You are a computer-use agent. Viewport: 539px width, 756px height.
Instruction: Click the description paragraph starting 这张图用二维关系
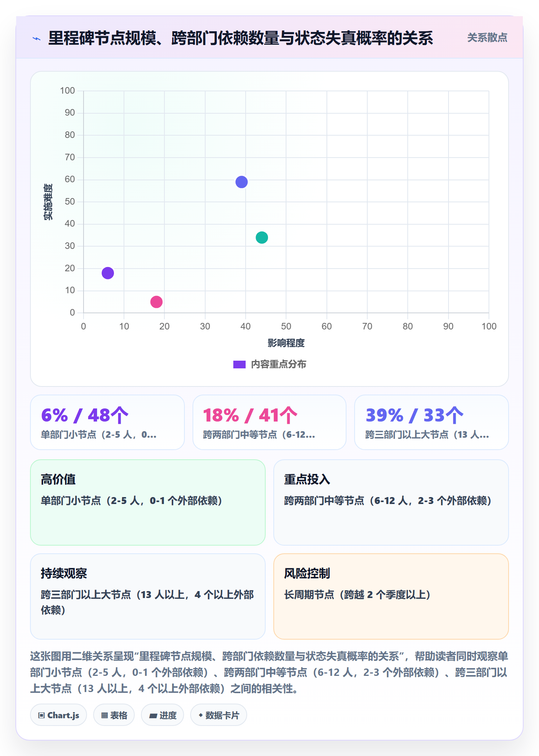point(269,672)
